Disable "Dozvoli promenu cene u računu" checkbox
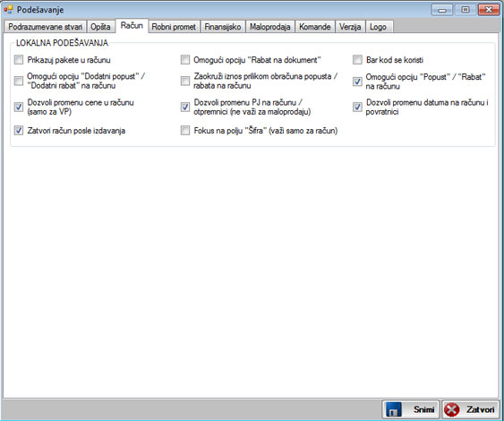Image resolution: width=504 pixels, height=421 pixels. point(19,107)
